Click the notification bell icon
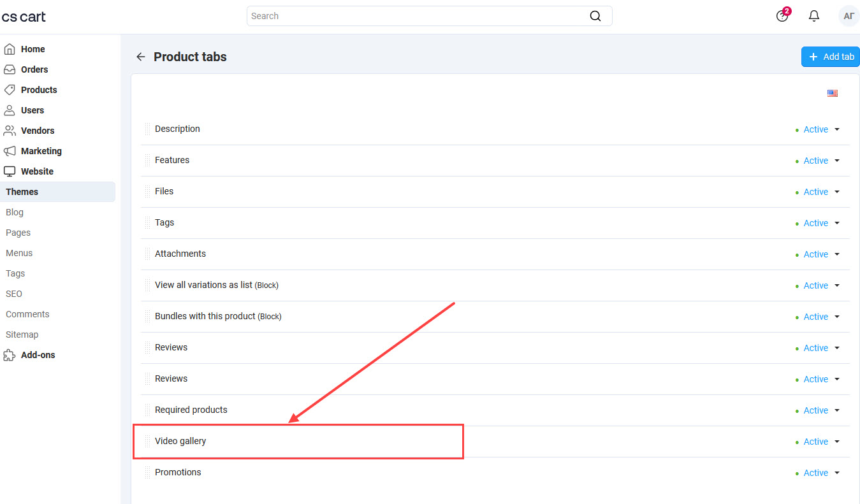The width and height of the screenshot is (860, 504). pos(814,15)
